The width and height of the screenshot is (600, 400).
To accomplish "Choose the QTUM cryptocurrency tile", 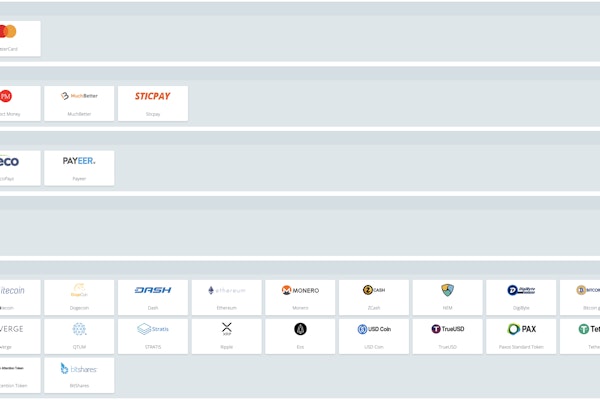I will click(79, 336).
